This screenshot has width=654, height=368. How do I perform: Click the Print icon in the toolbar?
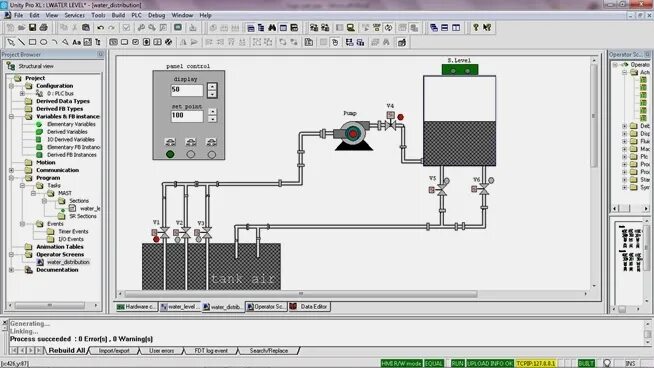43,28
